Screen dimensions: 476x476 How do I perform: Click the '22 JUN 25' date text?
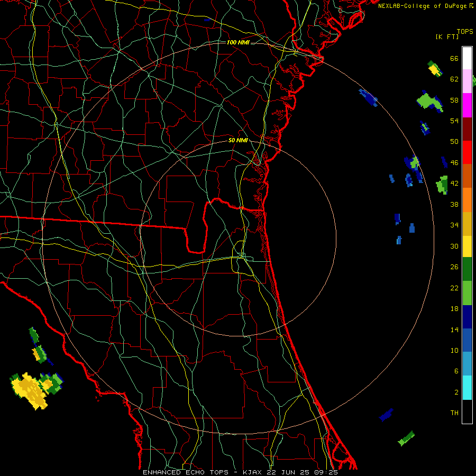pos(288,472)
